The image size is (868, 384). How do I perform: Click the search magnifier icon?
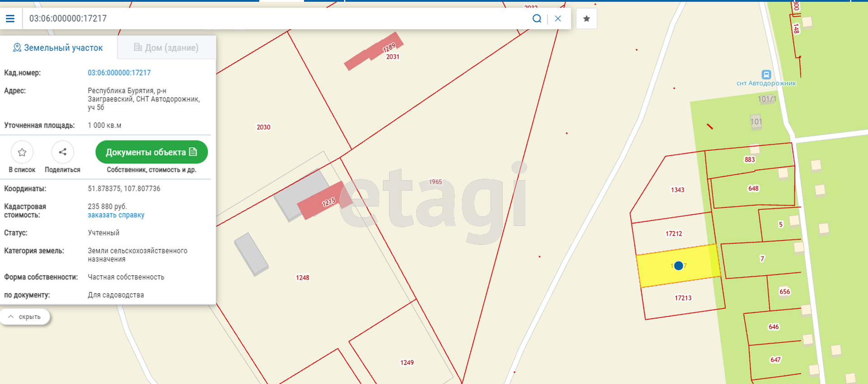537,19
